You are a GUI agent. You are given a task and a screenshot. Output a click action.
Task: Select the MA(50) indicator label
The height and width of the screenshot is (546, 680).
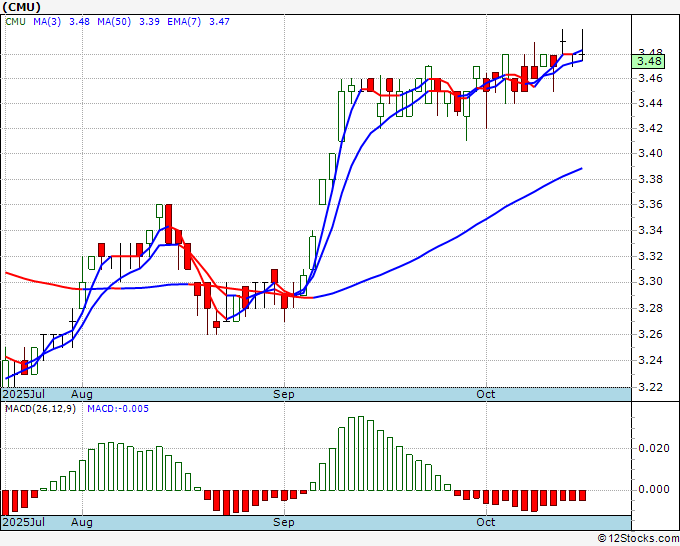coord(114,22)
